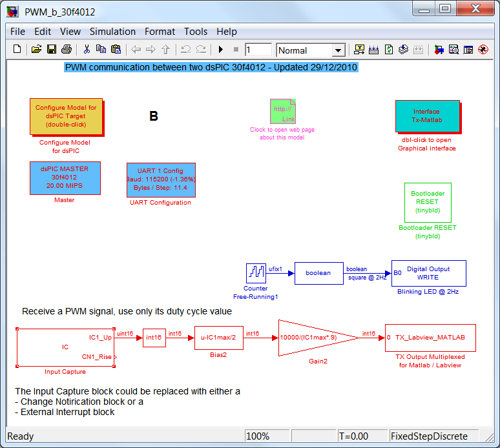500x448 pixels.
Task: Click the New model toolbar icon
Action: (x=17, y=50)
